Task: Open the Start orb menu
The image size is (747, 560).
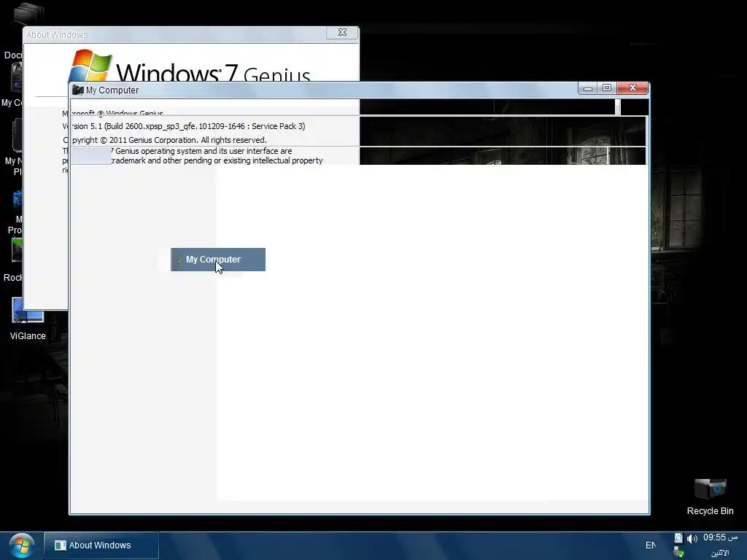Action: (21, 545)
